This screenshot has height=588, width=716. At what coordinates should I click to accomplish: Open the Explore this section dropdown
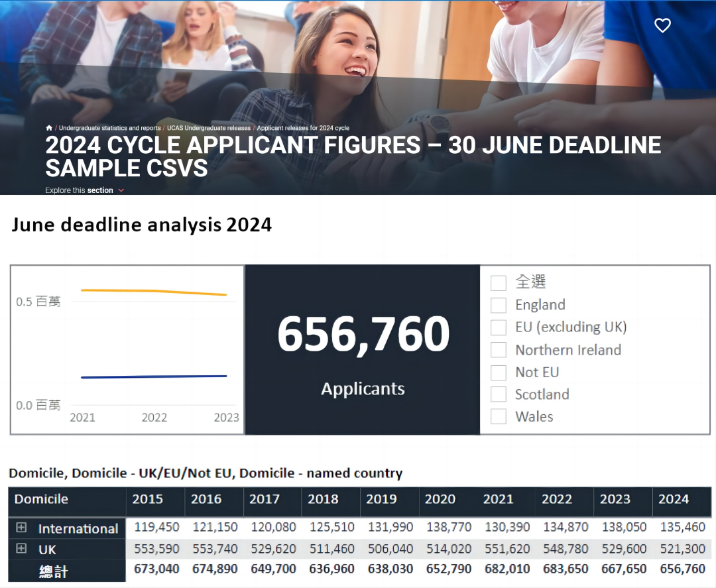point(84,190)
